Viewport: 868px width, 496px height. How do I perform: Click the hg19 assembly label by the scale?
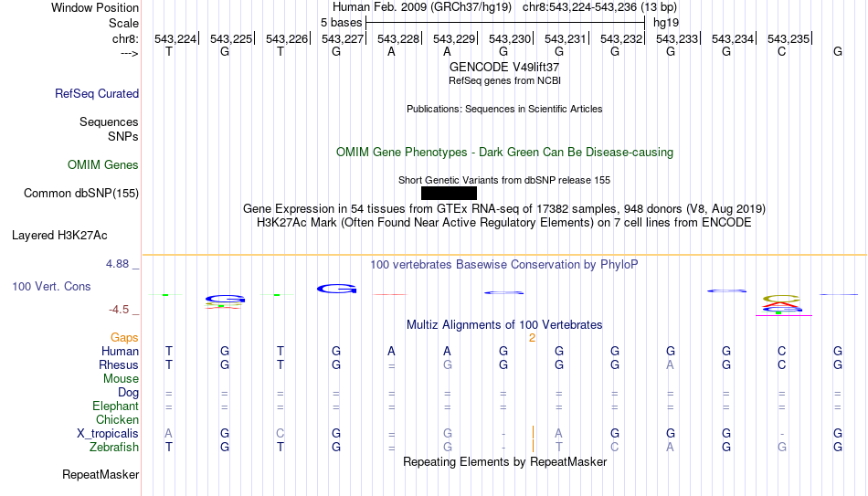666,23
